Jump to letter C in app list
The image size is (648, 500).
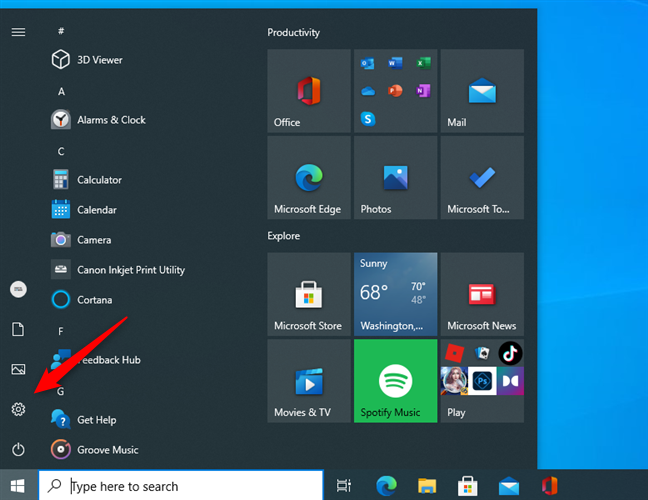(61, 152)
